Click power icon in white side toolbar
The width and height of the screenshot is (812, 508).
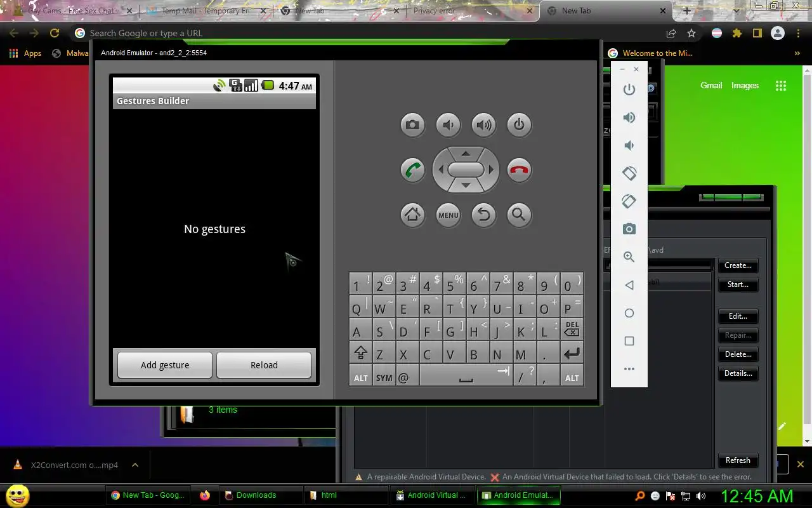pyautogui.click(x=629, y=90)
